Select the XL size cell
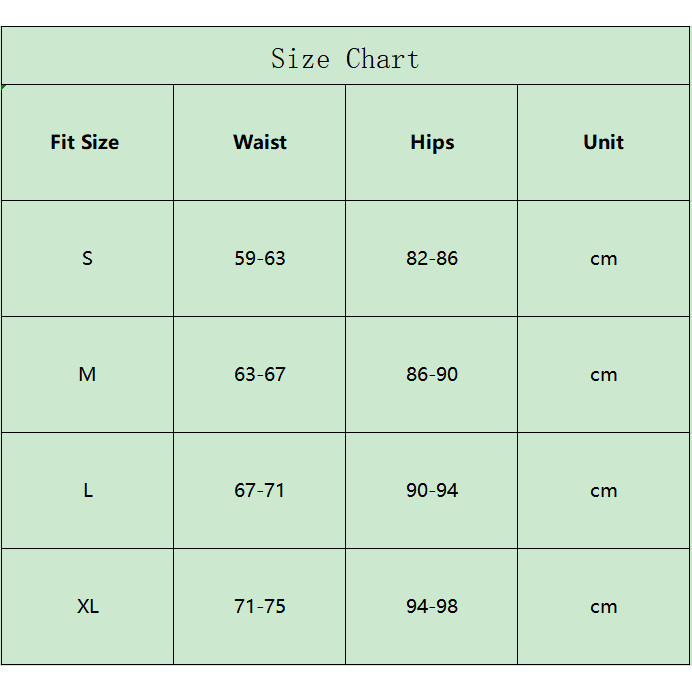This screenshot has height=692, width=692. (x=87, y=606)
